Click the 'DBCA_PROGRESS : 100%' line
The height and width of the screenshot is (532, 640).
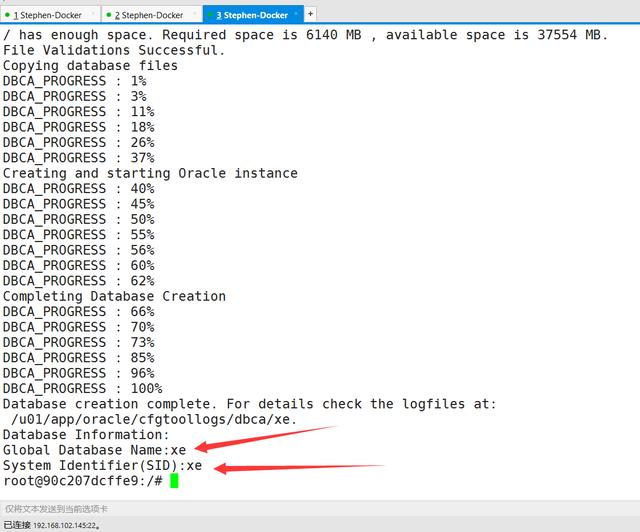pyautogui.click(x=82, y=388)
